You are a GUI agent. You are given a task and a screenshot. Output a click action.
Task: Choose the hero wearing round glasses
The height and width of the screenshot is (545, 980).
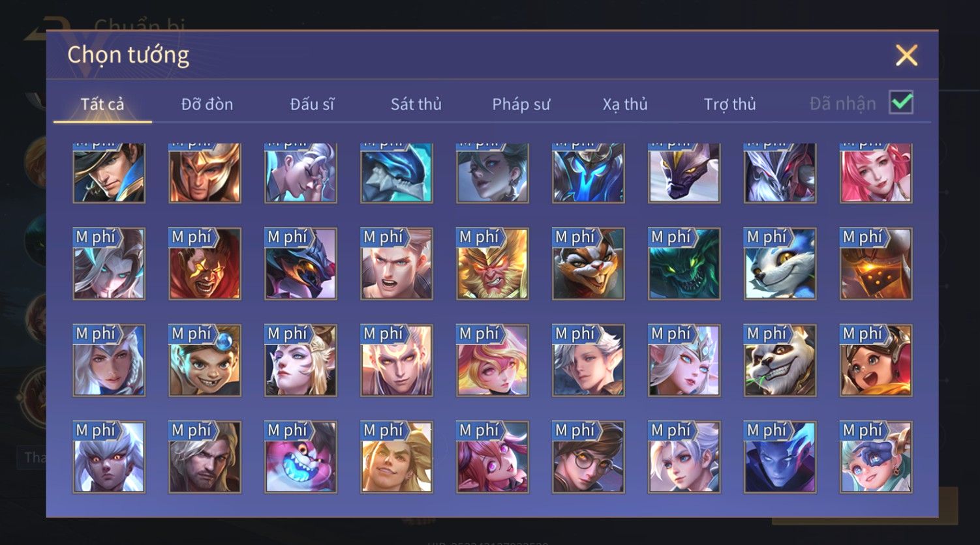[589, 457]
